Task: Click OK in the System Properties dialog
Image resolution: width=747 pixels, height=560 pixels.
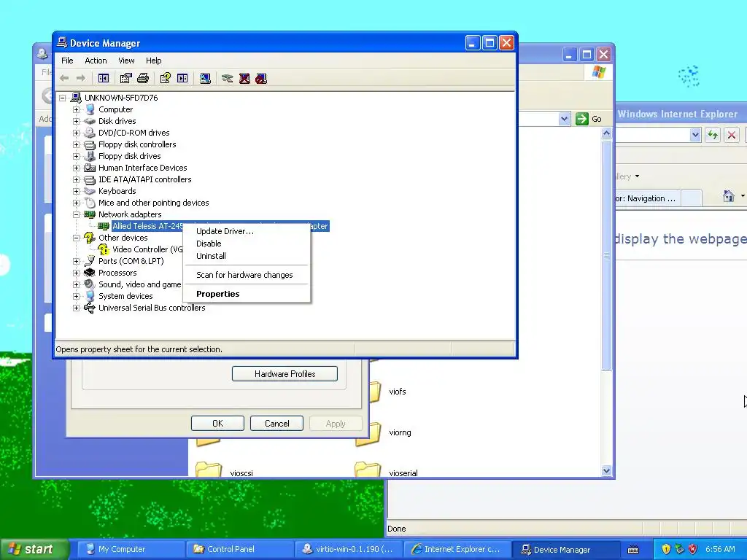Action: (x=217, y=424)
